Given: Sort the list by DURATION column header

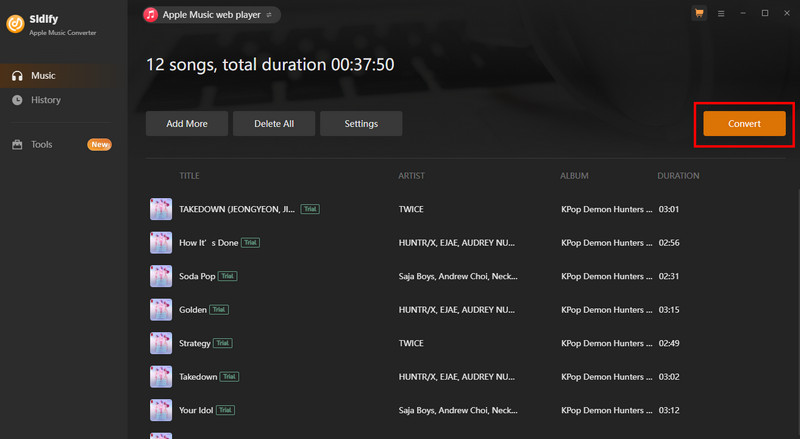Looking at the screenshot, I should pyautogui.click(x=677, y=176).
